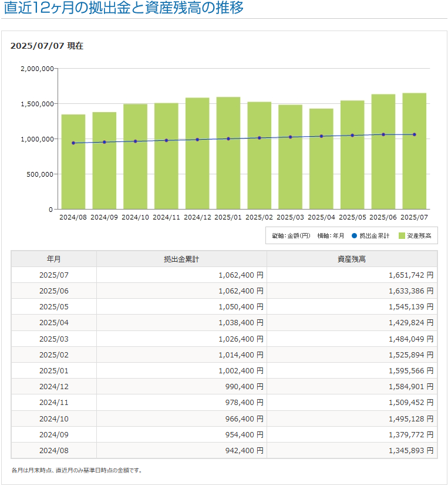The height and width of the screenshot is (486, 448).
Task: Click the y-axis label 2,000,000
Action: coord(37,69)
